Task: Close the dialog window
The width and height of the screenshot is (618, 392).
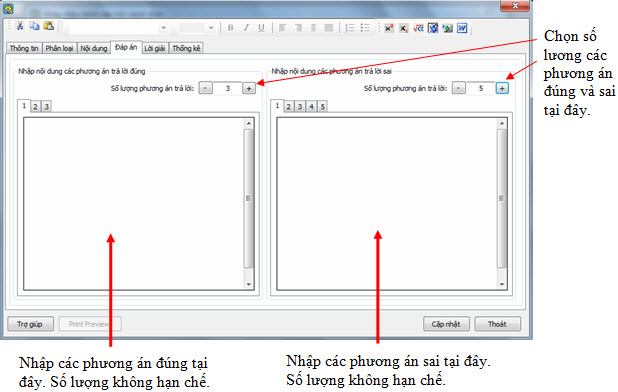Action: [x=515, y=6]
